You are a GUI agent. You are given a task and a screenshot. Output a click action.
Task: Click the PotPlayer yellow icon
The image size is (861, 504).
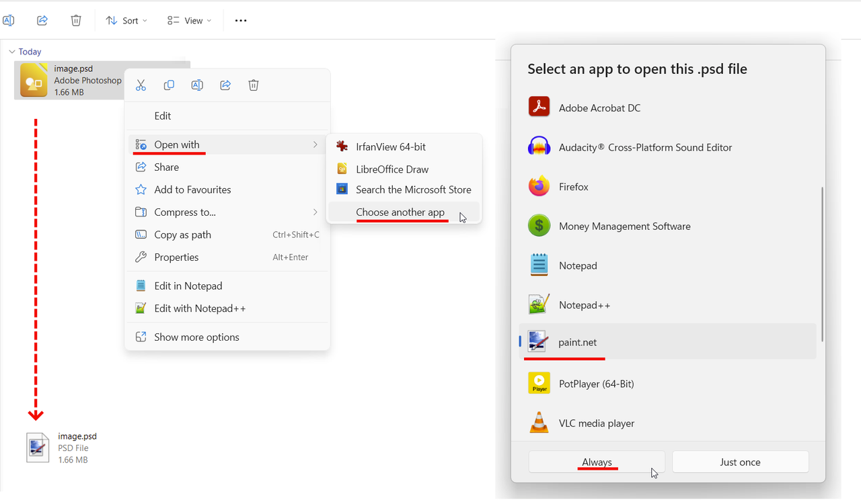pyautogui.click(x=539, y=383)
